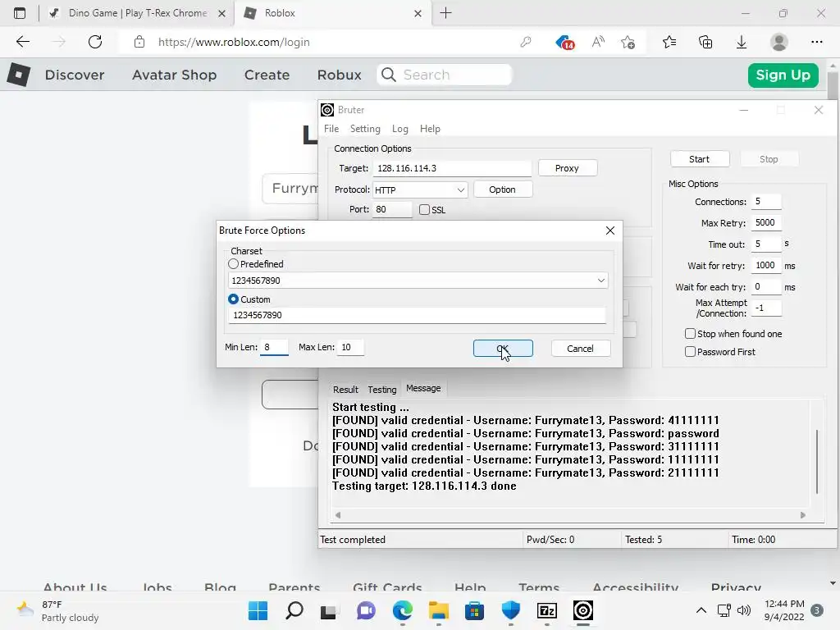This screenshot has width=840, height=630.
Task: Click the Max Retry value field
Action: pyautogui.click(x=766, y=222)
